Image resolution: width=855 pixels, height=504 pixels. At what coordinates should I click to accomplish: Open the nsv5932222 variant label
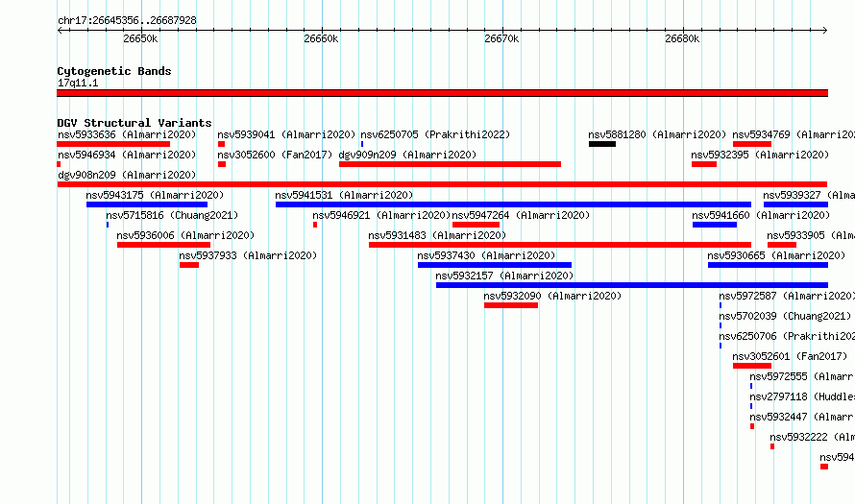click(813, 437)
